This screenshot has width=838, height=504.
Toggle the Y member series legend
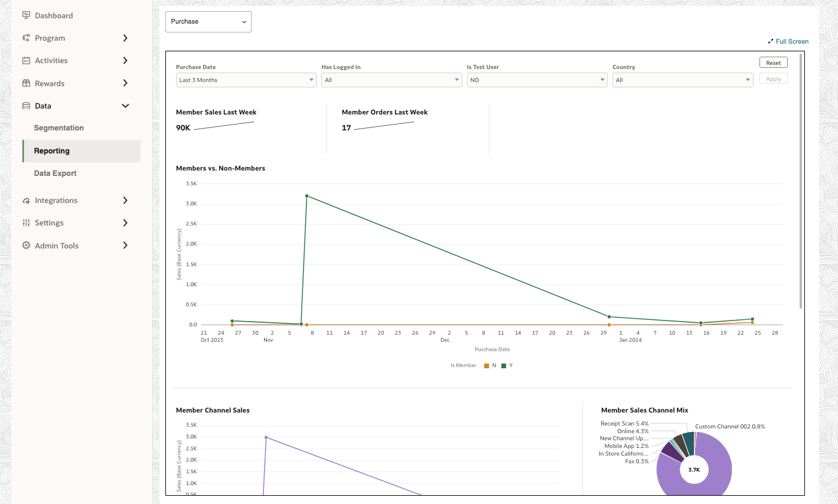[x=507, y=365]
